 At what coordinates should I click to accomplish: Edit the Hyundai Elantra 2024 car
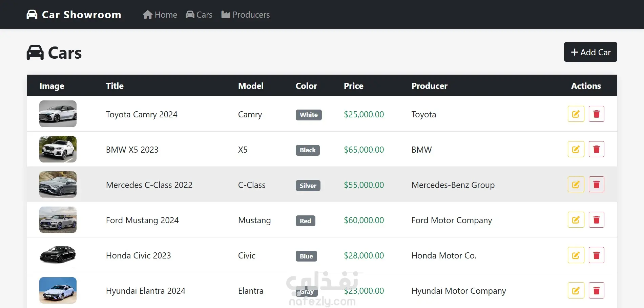coord(576,290)
